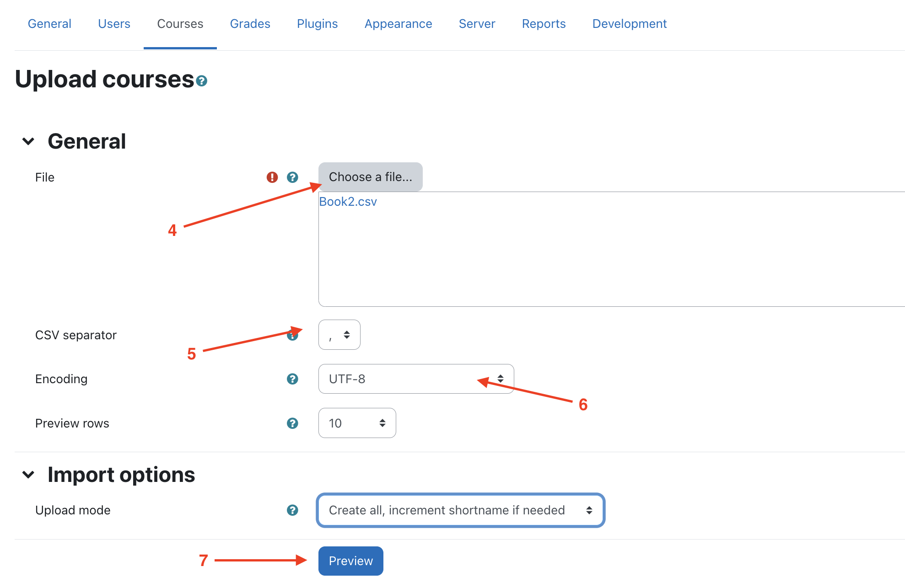The width and height of the screenshot is (905, 588).
Task: Change the Preview rows selector
Action: [357, 423]
